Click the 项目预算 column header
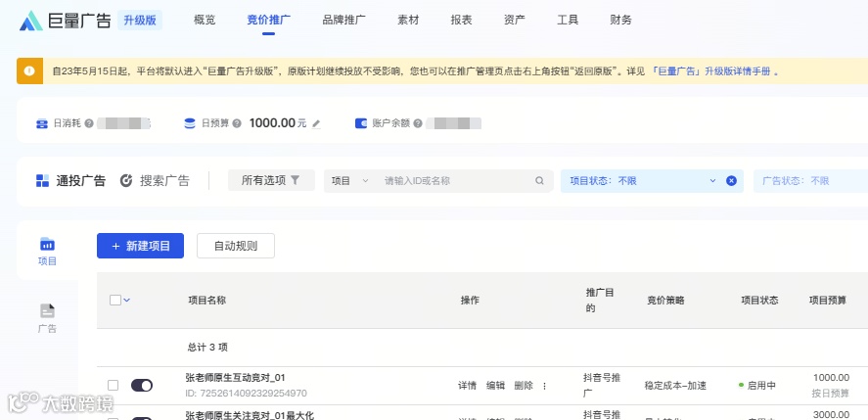 (828, 301)
